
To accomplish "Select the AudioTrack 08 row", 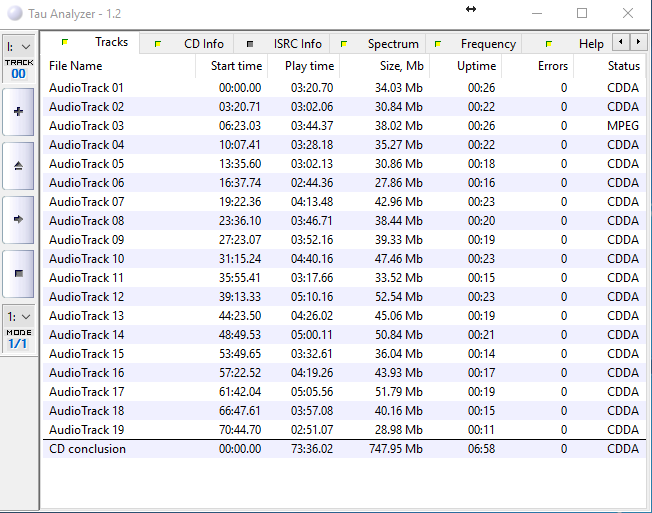I will (x=344, y=221).
